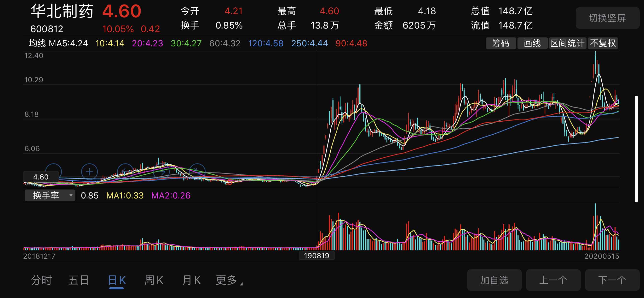Tap the 最低 4.18 low value

coord(405,11)
